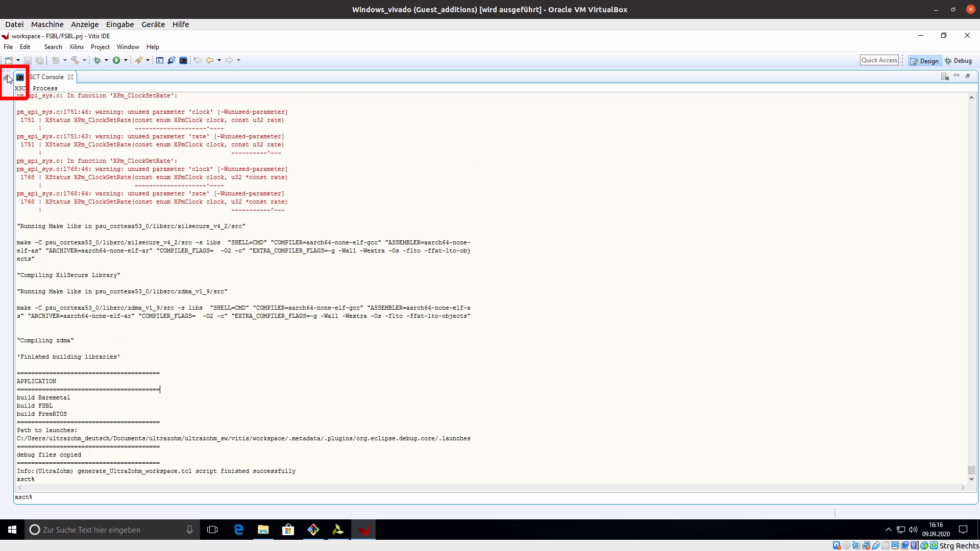Screen dimensions: 980x551
Task: Open the XSCT Console toolbar icon
Action: click(183, 60)
